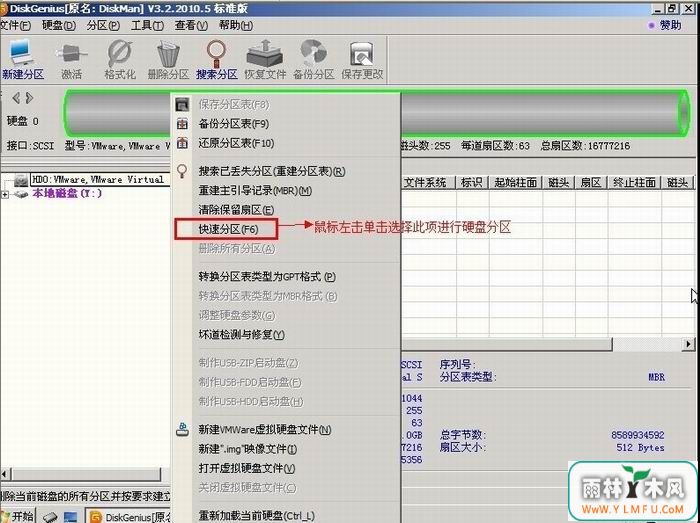Click the partition table horizontal scrollbar track
700x523 pixels.
click(x=646, y=344)
